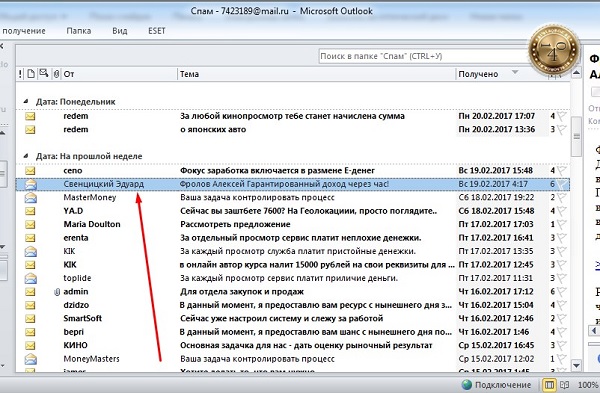Click the search field for Спам folder
This screenshot has width=600, height=393.
point(425,57)
